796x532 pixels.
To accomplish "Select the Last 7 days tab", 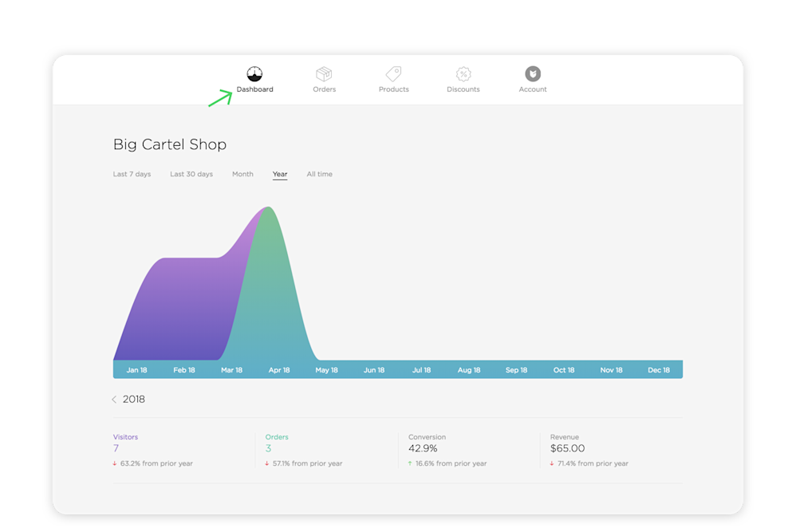I will [x=132, y=174].
